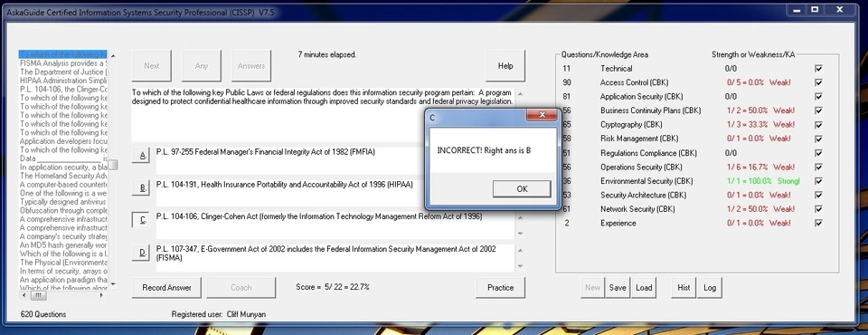This screenshot has width=868, height=335.
Task: Click the Any question button
Action: [x=202, y=65]
